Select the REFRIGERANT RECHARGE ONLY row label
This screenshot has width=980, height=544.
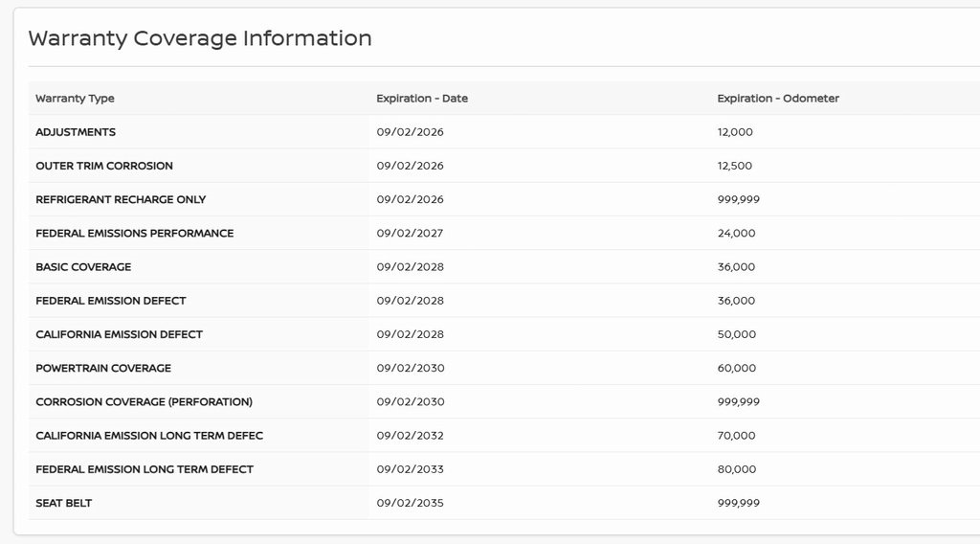121,199
